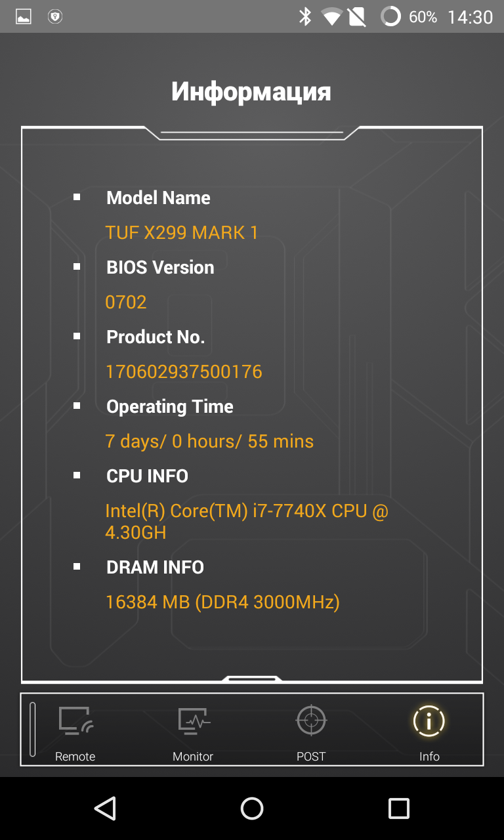Screen dimensions: 504x840
Task: Tap product number 170602937500176
Action: [184, 371]
